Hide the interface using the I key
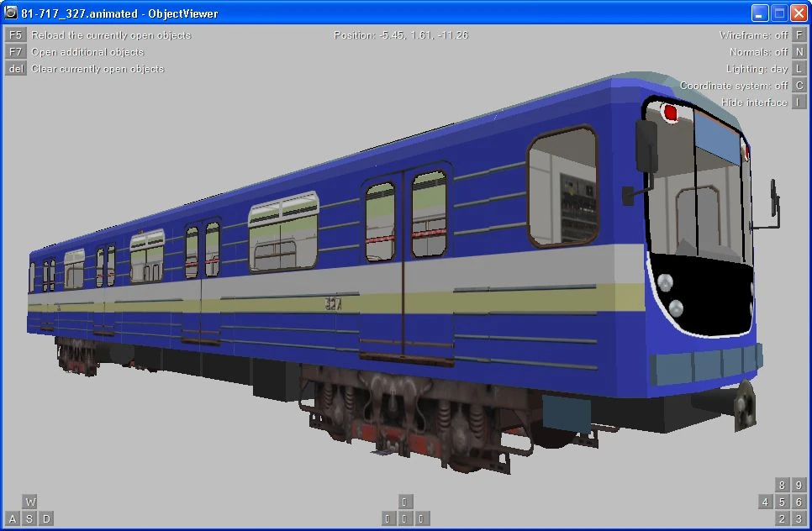 [x=799, y=102]
